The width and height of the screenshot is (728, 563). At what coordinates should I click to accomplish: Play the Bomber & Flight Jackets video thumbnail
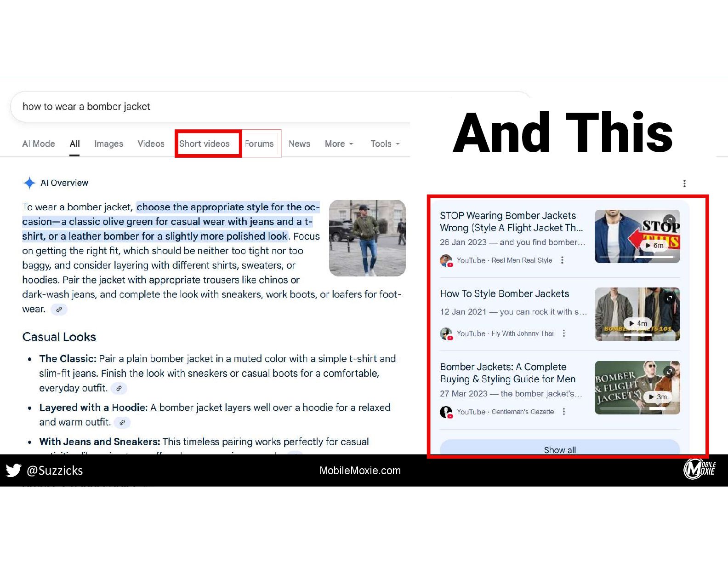637,388
